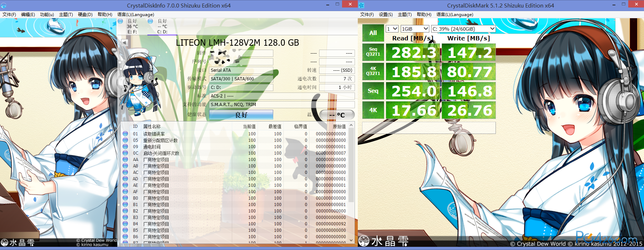Click status orb for attribute AB row
The width and height of the screenshot is (644, 250).
pyautogui.click(x=125, y=166)
